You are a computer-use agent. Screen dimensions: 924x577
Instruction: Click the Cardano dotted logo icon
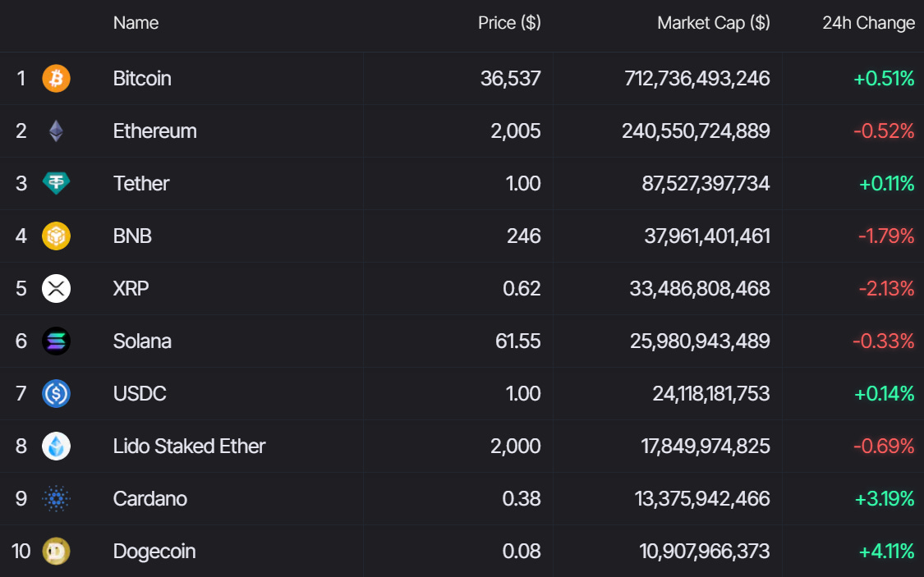pos(56,499)
